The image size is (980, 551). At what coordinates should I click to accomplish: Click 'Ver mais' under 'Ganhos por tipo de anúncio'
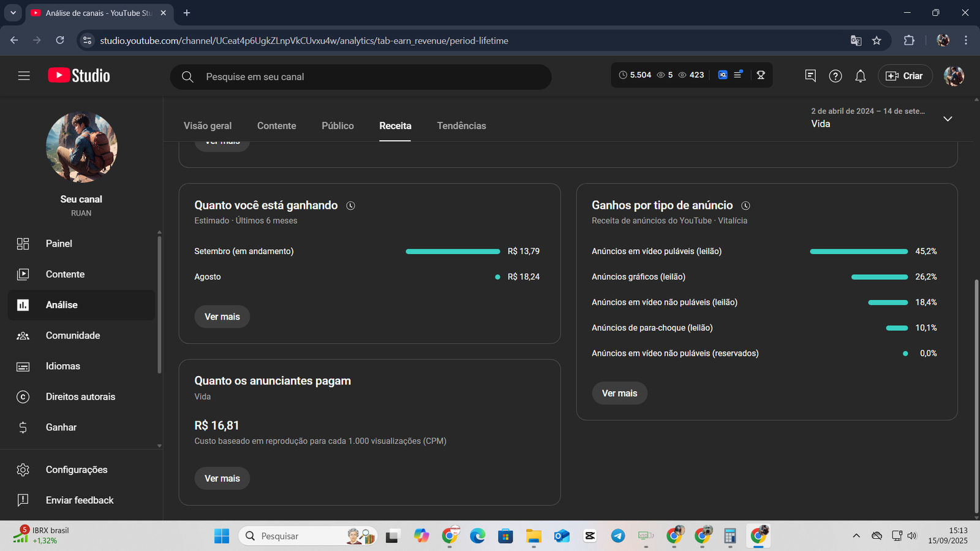[619, 393]
